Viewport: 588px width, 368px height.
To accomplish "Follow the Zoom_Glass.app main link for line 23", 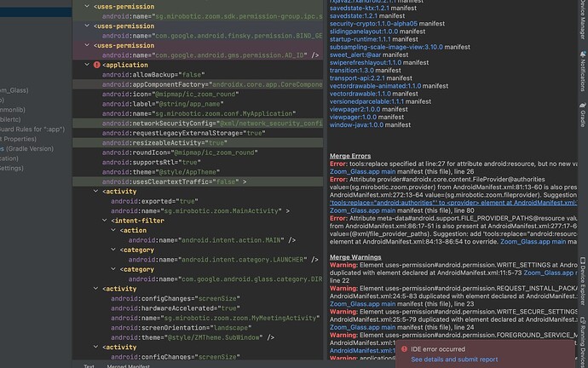I will click(x=362, y=304).
